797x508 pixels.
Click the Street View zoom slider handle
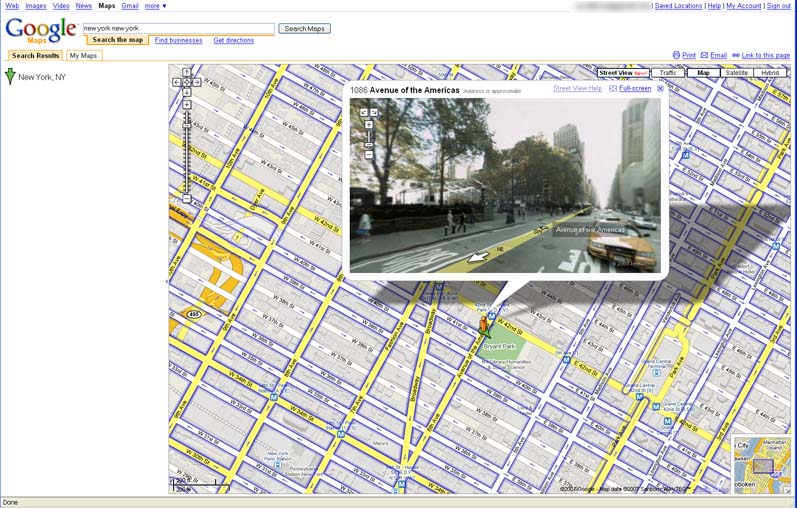tap(369, 145)
